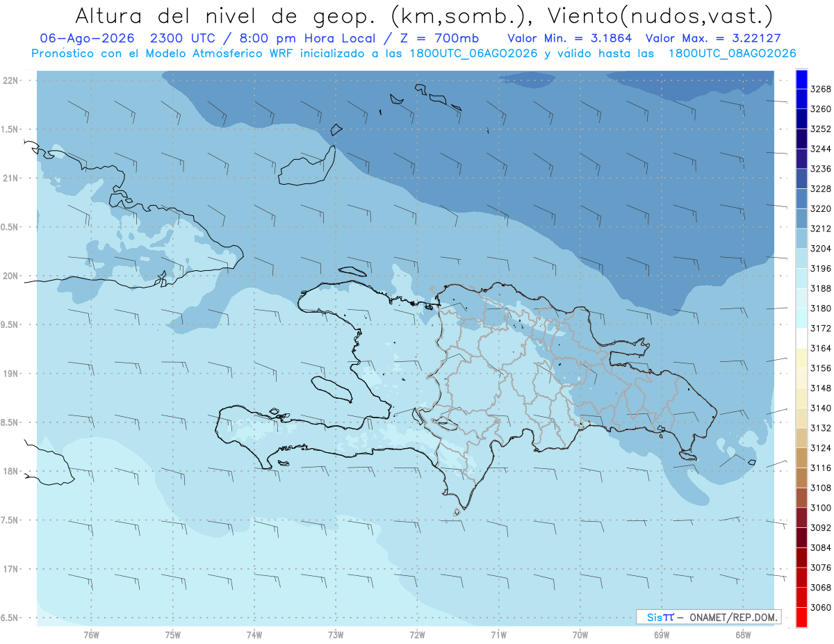Image resolution: width=834 pixels, height=644 pixels.
Task: Select the '76W' longitude label
Action: [x=91, y=634]
